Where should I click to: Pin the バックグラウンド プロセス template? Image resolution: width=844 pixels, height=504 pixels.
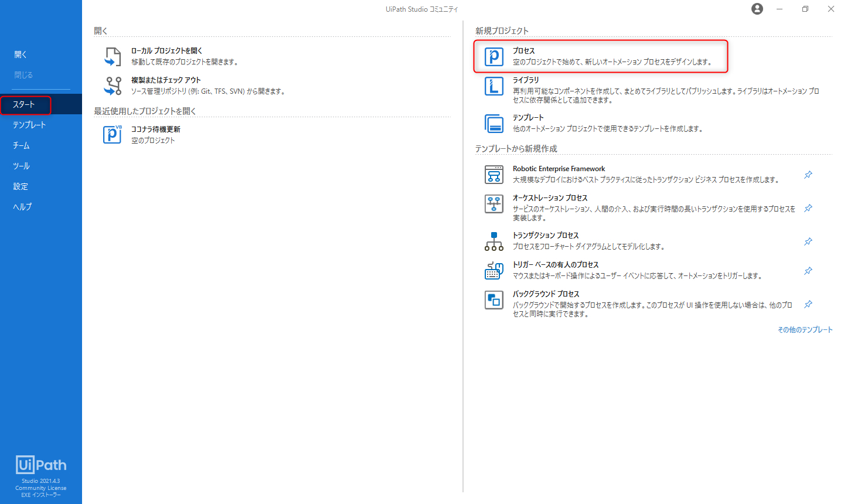point(808,304)
